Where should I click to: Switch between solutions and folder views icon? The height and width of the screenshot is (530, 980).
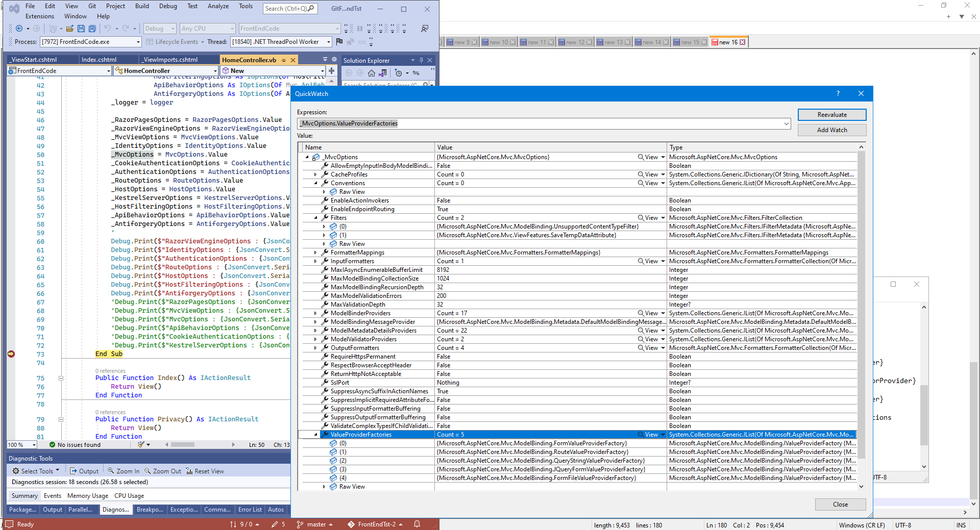click(383, 73)
